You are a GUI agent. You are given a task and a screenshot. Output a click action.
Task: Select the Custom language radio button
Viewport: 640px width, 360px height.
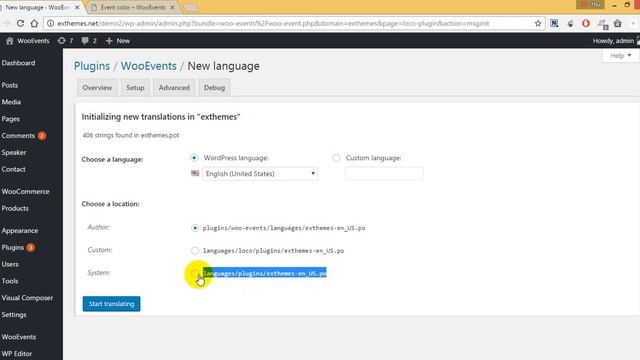tap(336, 158)
